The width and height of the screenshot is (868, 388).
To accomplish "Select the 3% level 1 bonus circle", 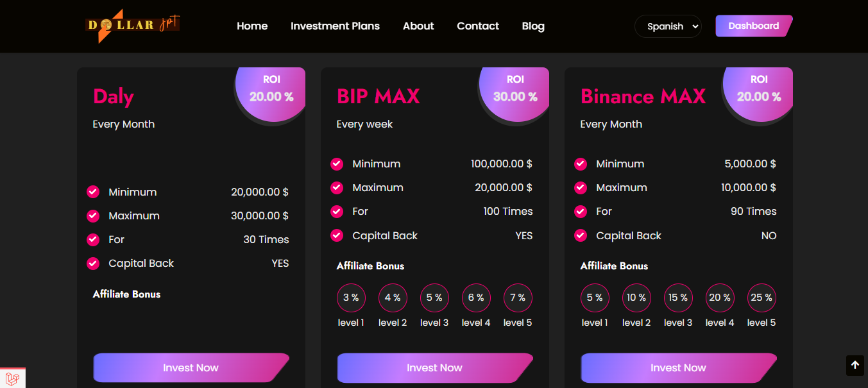I will 351,297.
